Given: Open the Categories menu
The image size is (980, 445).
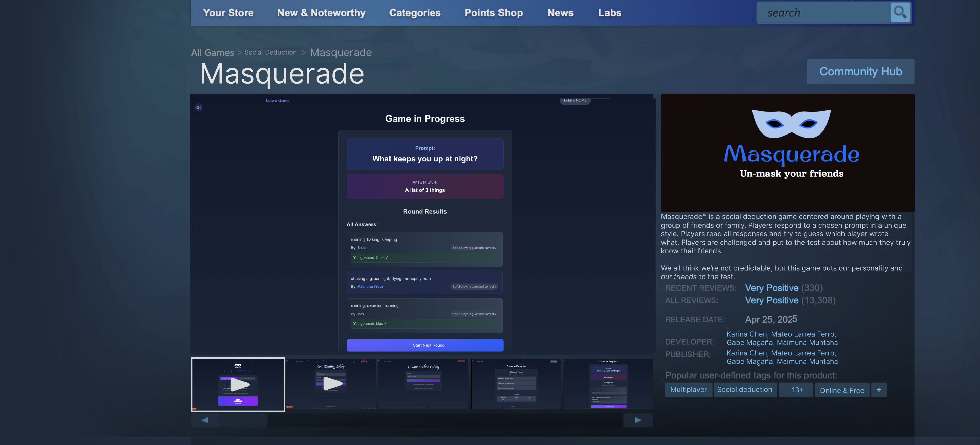Looking at the screenshot, I should 415,13.
